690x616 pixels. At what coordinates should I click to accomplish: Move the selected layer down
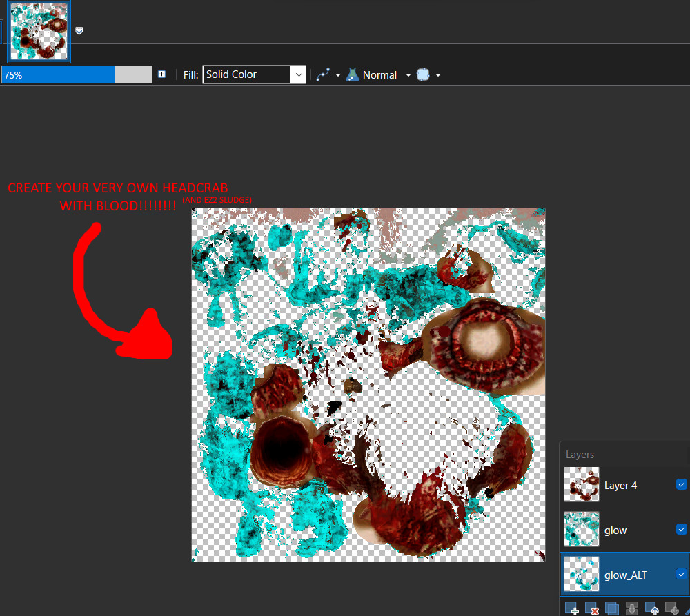coord(671,607)
